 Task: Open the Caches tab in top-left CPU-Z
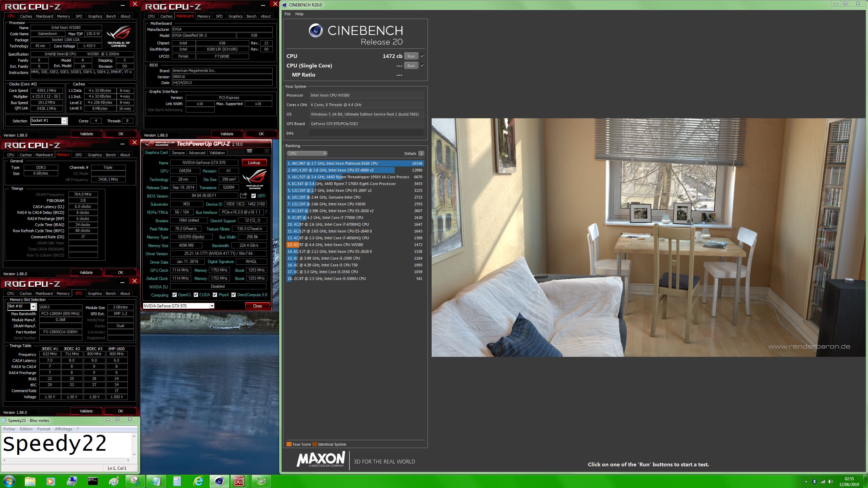(26, 16)
